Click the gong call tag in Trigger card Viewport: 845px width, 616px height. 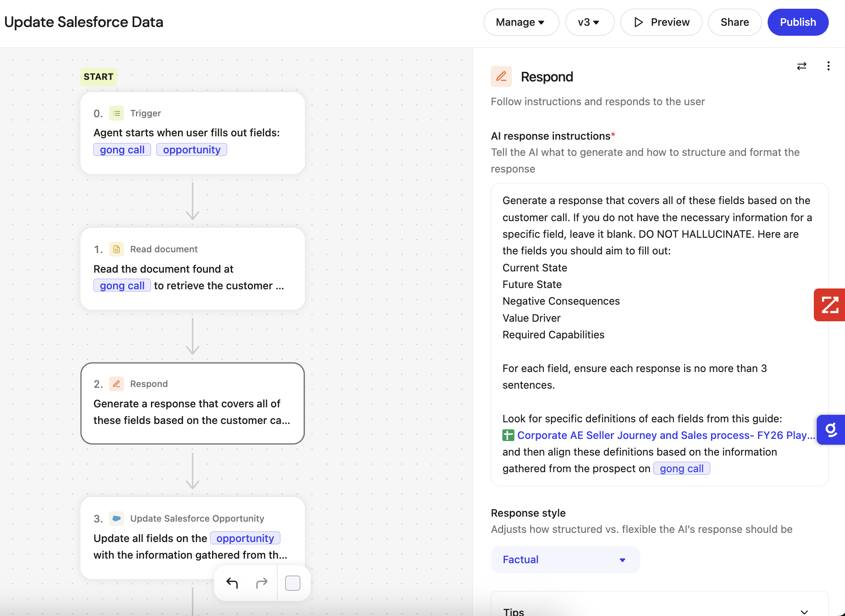(x=122, y=150)
